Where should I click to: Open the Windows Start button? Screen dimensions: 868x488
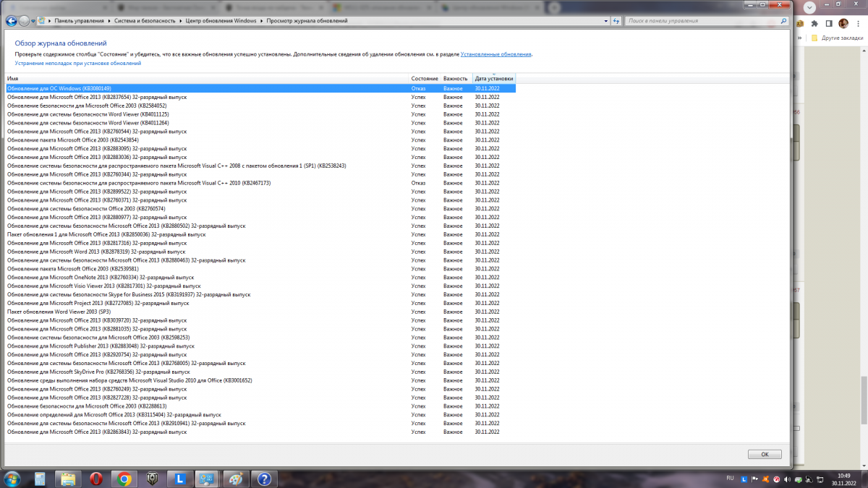pos(12,479)
